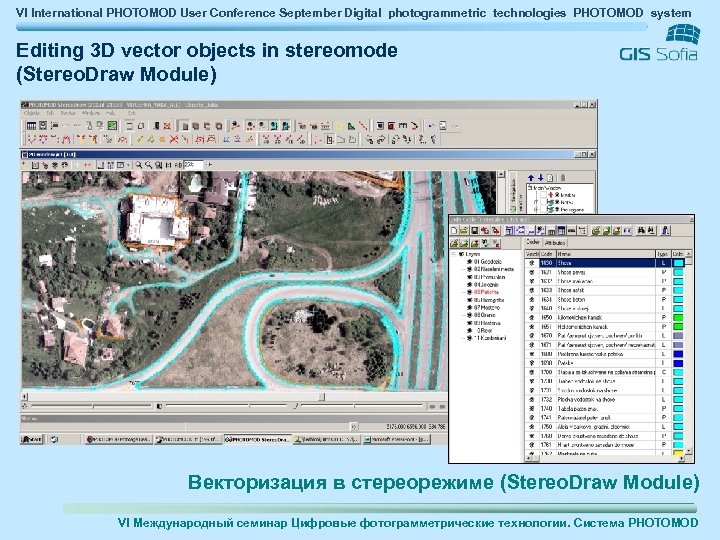Open the Window menu
Screen dimensions: 720x540
tap(90, 112)
